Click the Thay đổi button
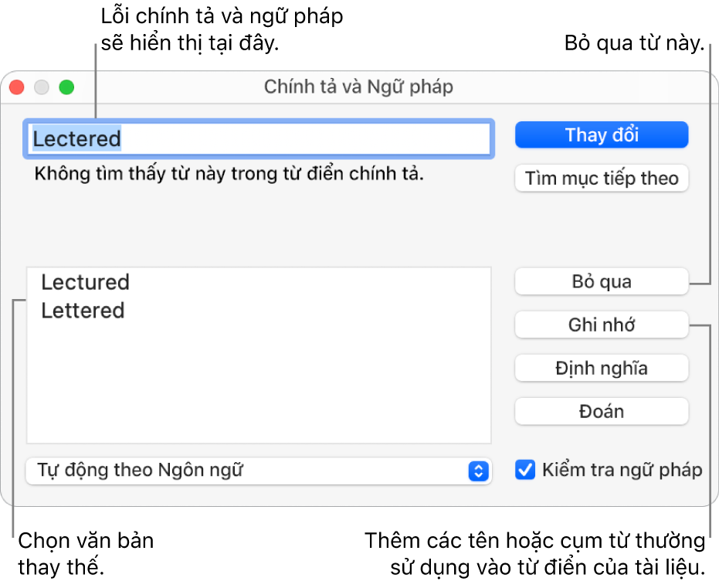 tap(601, 135)
